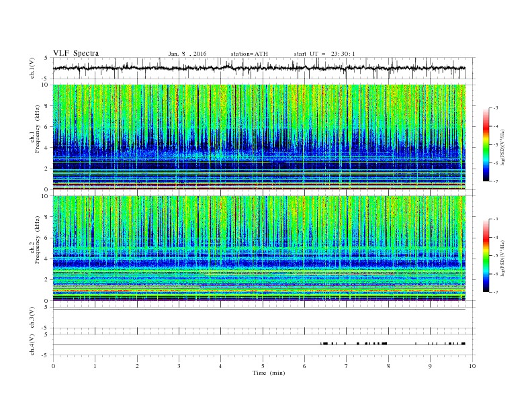Click inside the ch.1 spectrogram panel
The width and height of the screenshot is (532, 411).
(x=259, y=137)
